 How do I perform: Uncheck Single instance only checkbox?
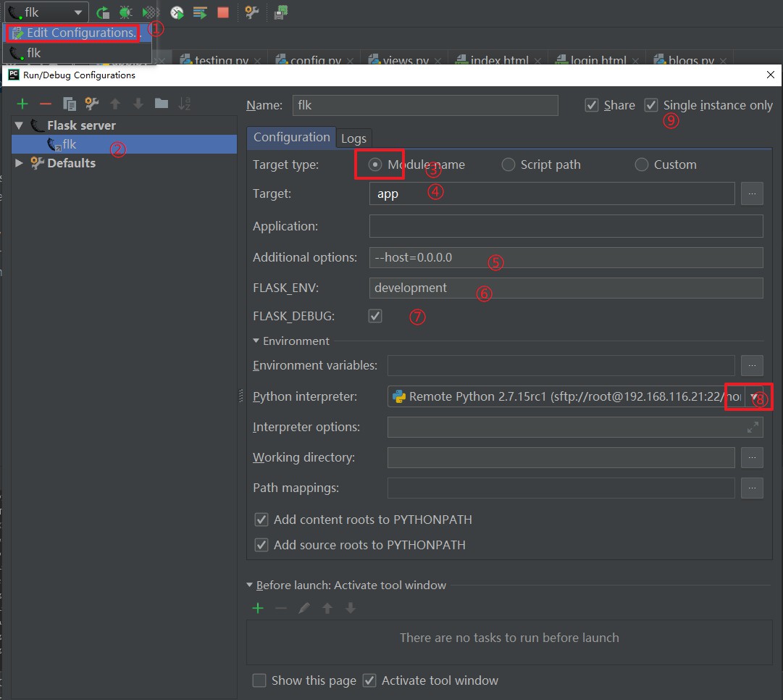click(x=651, y=105)
